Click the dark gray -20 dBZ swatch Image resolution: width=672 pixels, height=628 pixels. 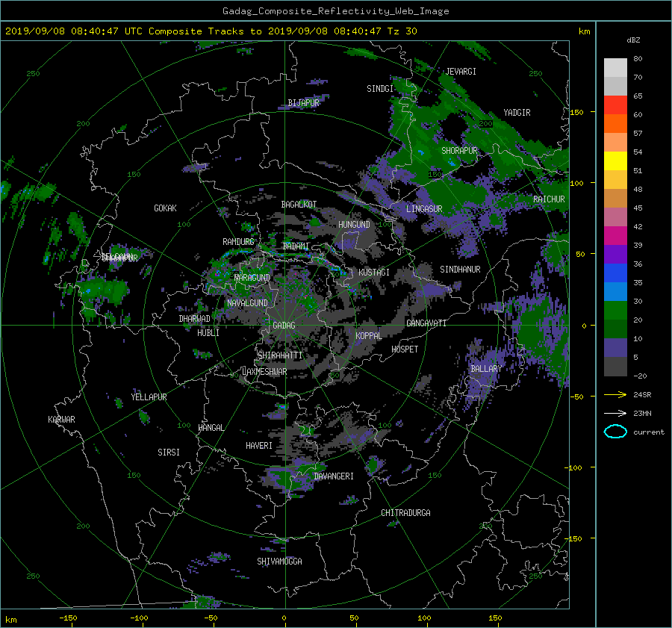(x=615, y=367)
